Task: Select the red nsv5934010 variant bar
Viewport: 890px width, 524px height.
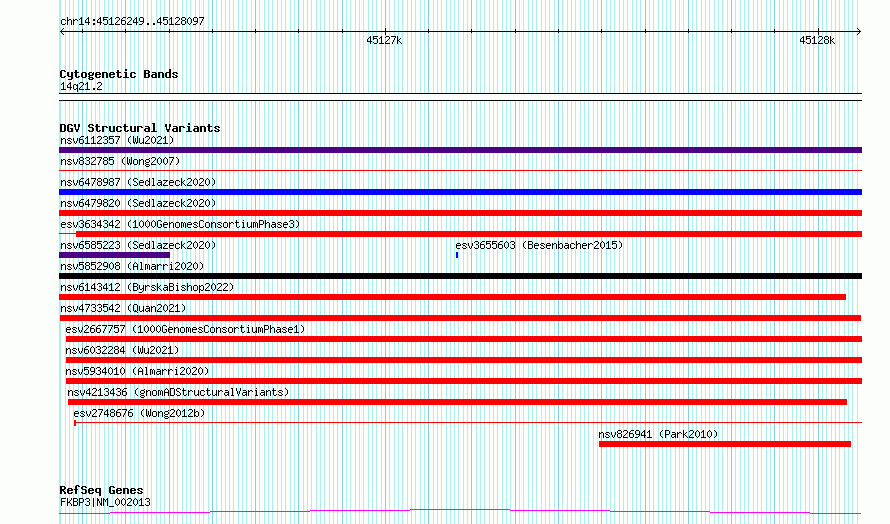Action: pos(464,381)
